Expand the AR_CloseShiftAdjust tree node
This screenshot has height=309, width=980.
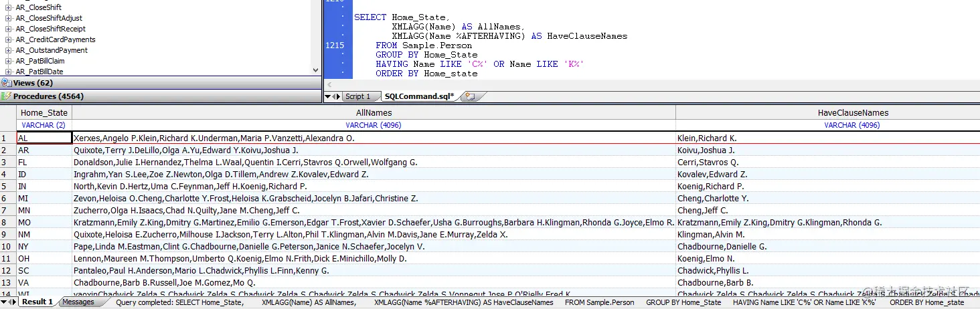8,18
